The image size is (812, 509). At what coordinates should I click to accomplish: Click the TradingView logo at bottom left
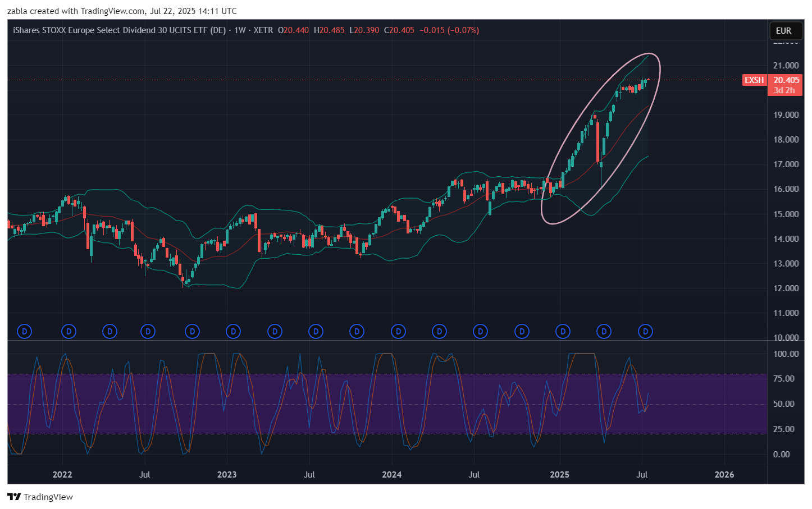[40, 497]
